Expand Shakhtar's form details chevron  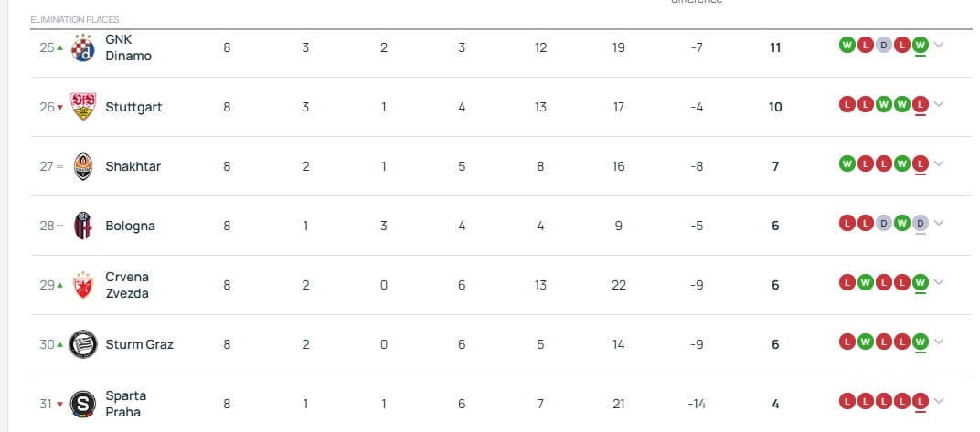938,163
